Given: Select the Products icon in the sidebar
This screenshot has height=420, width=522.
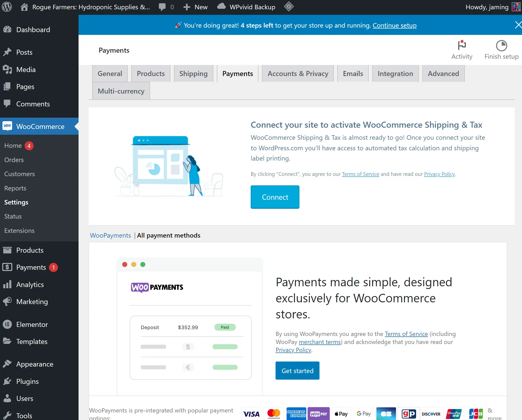Looking at the screenshot, I should click(8, 250).
